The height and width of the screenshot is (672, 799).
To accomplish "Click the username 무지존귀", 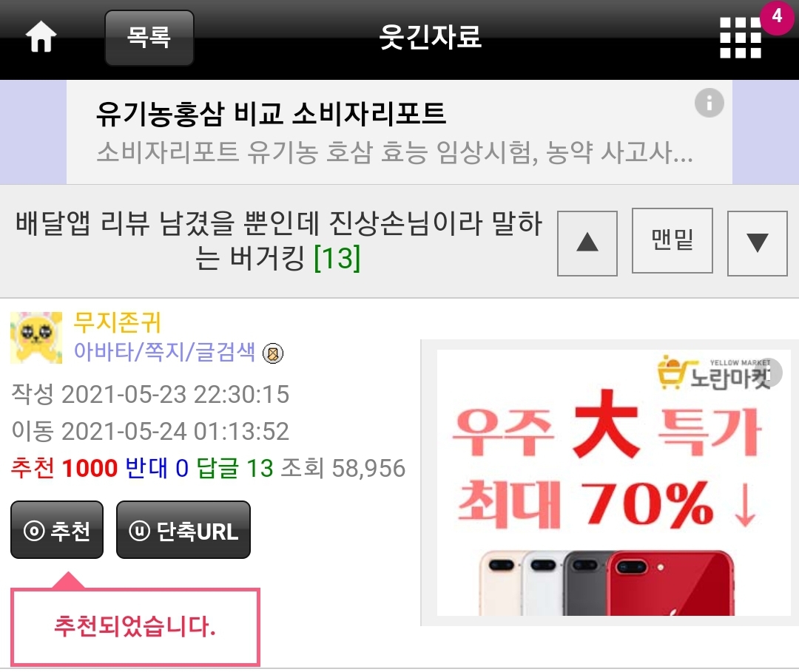I will point(117,322).
